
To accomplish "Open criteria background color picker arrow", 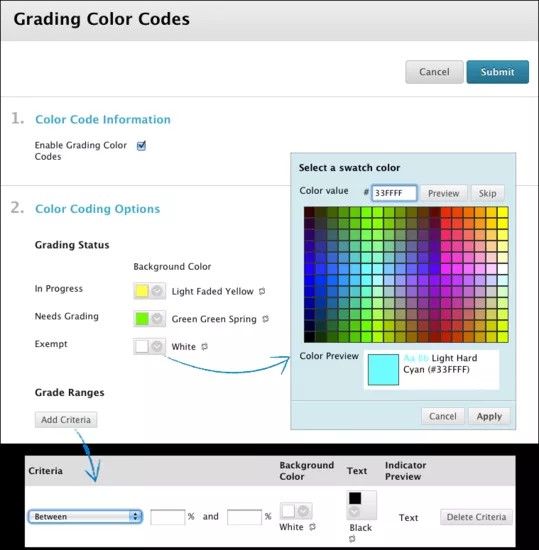I will pyautogui.click(x=303, y=511).
